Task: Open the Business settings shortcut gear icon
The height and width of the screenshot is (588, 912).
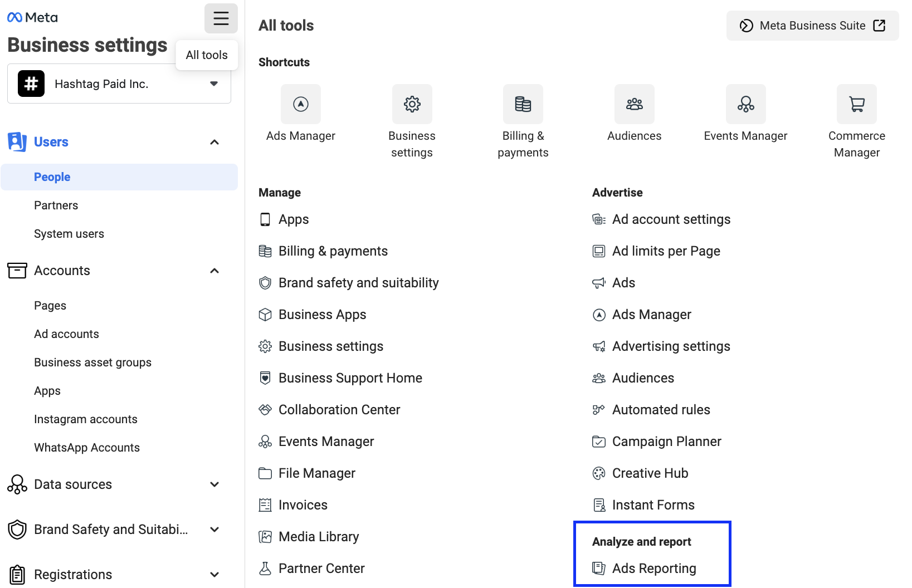Action: point(412,104)
